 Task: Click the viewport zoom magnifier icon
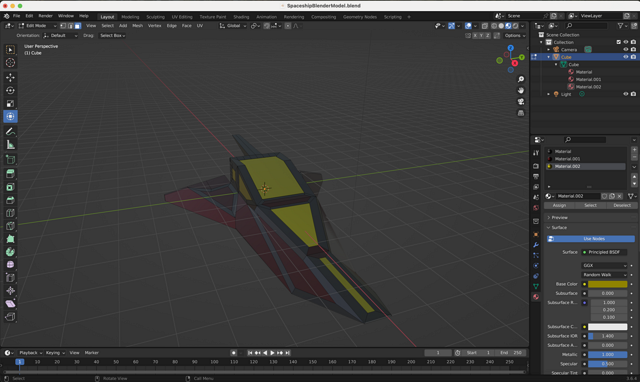coord(521,79)
